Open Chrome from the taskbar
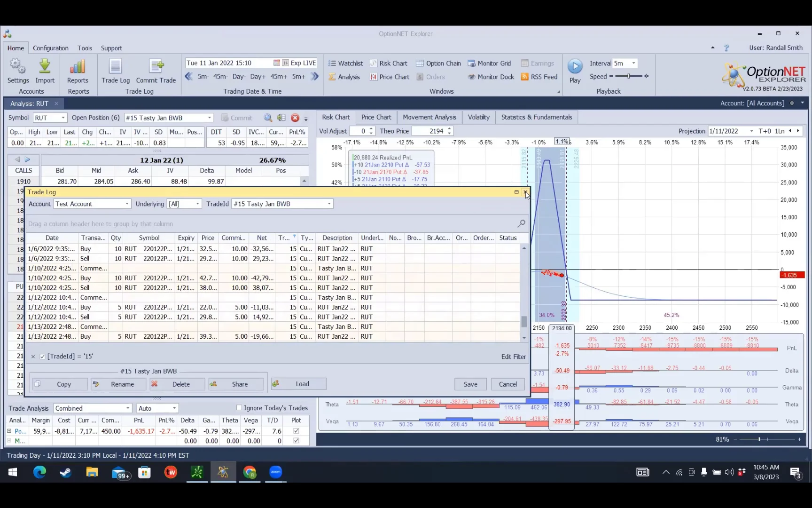The width and height of the screenshot is (812, 508). pos(250,472)
